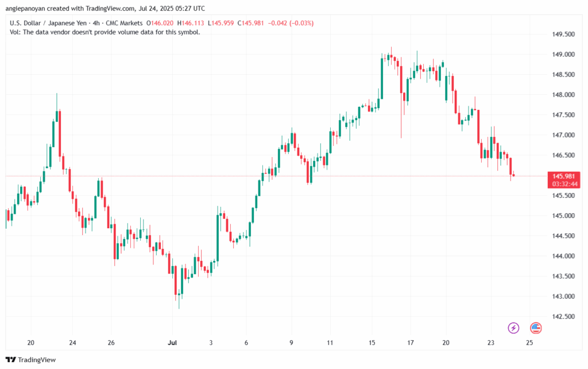Click the CMC Markets source label
The width and height of the screenshot is (588, 369).
[124, 23]
